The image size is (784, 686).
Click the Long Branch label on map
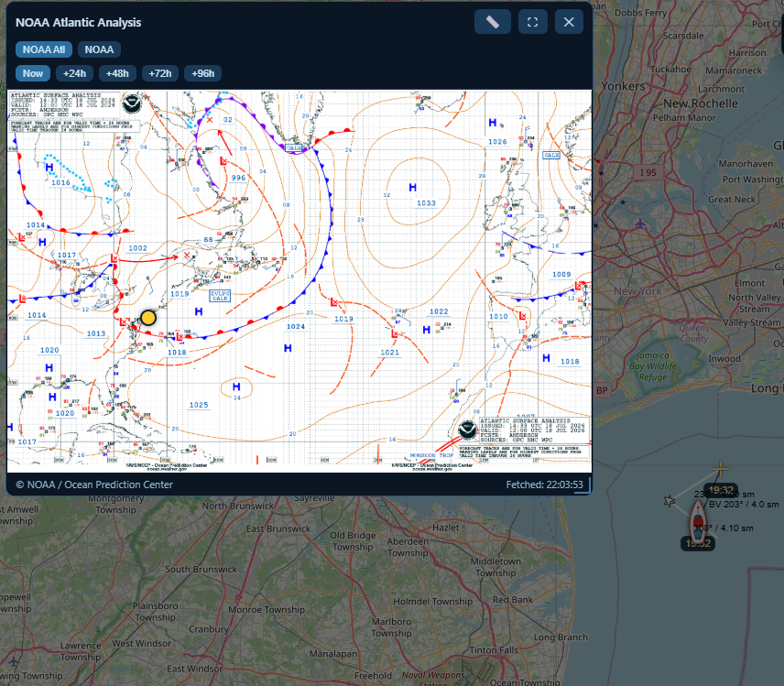pos(561,637)
